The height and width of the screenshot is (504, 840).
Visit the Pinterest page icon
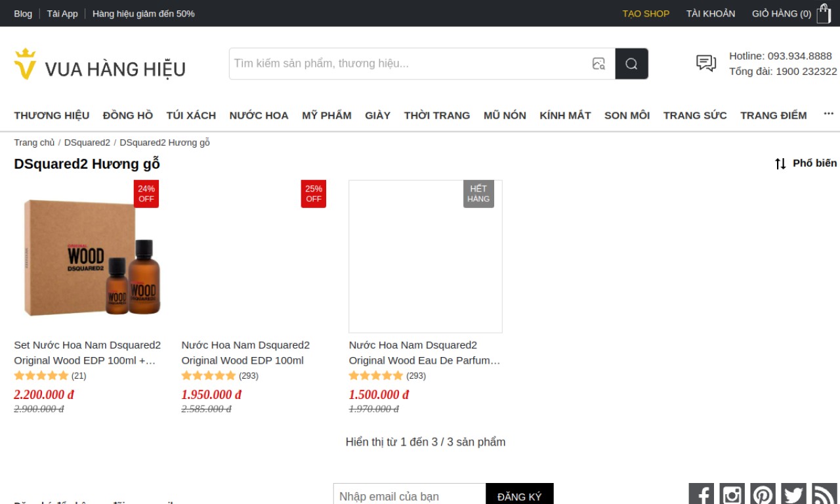click(763, 494)
